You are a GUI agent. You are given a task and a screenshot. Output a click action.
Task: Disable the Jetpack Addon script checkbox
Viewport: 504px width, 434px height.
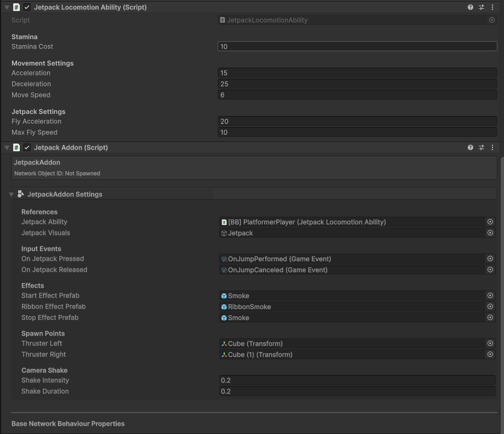point(27,147)
